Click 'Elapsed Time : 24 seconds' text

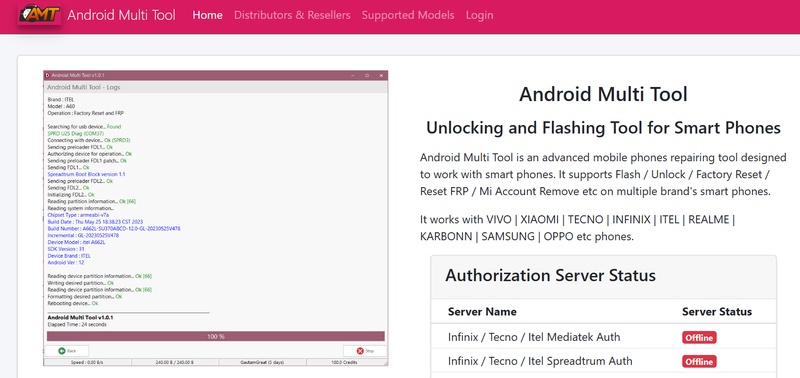tap(77, 324)
